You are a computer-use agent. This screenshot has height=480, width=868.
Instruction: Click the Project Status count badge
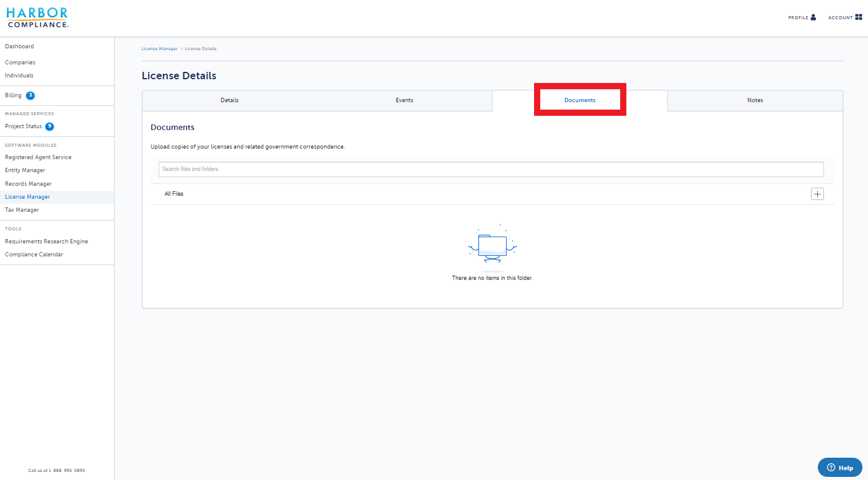[50, 126]
